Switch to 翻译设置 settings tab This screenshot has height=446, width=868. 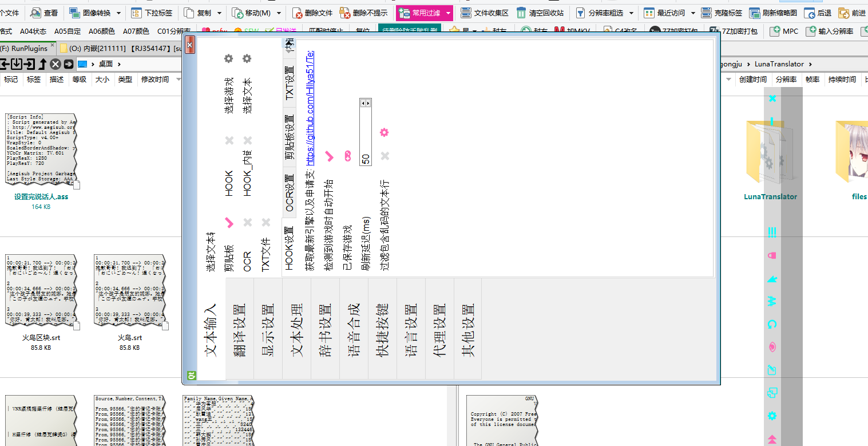(240, 329)
